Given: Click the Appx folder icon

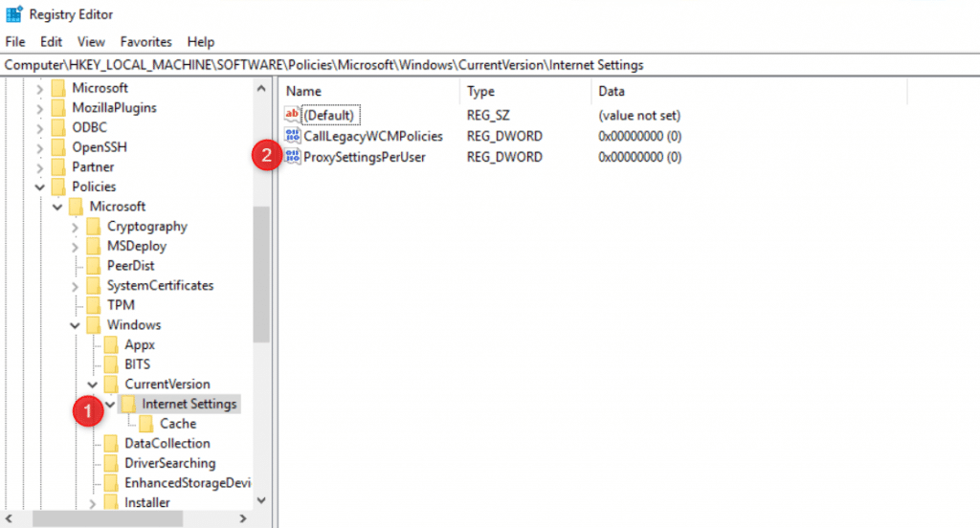Looking at the screenshot, I should point(111,344).
